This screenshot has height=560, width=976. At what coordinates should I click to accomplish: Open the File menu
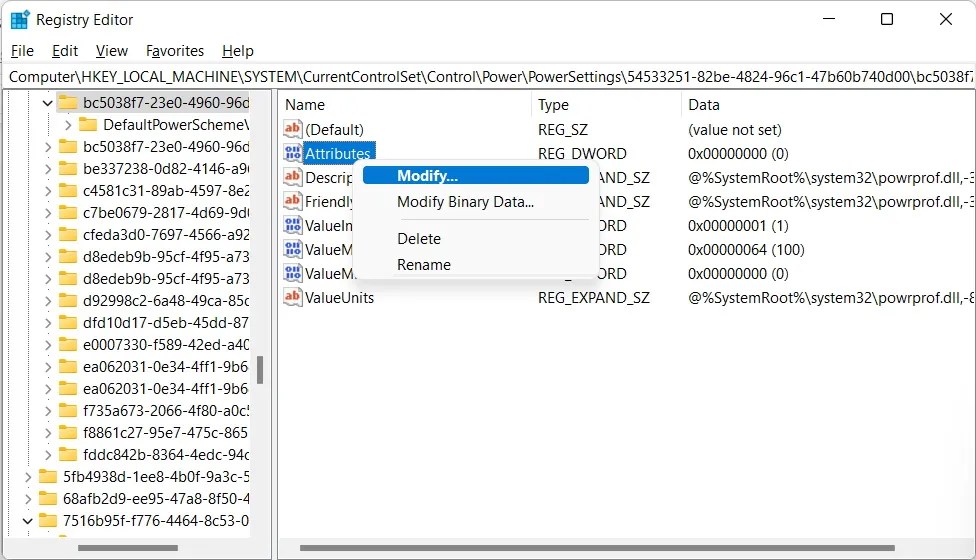[22, 51]
